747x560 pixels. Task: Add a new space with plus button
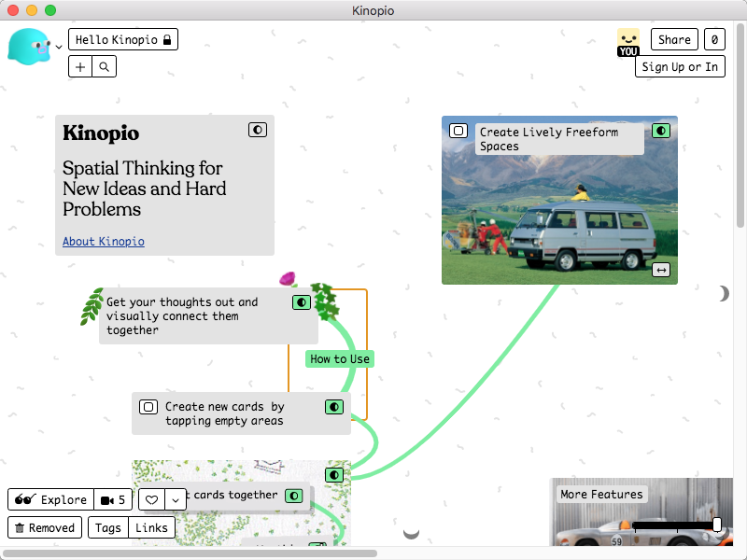pyautogui.click(x=80, y=66)
